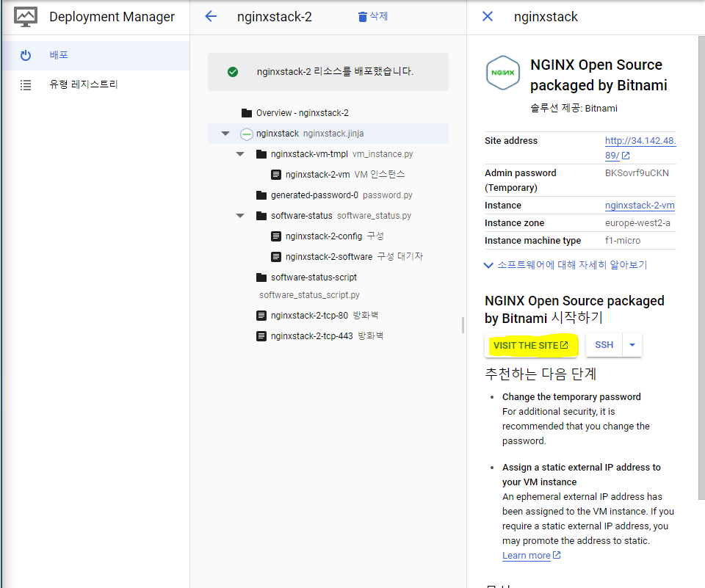Click external link icon after site address
The image size is (705, 588).
[626, 156]
